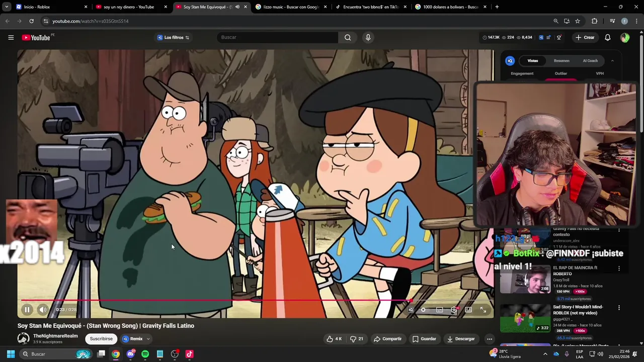Subscribe to TheNightmareRealm with Suscribirse
Screen dimensions: 644x362
[101, 339]
